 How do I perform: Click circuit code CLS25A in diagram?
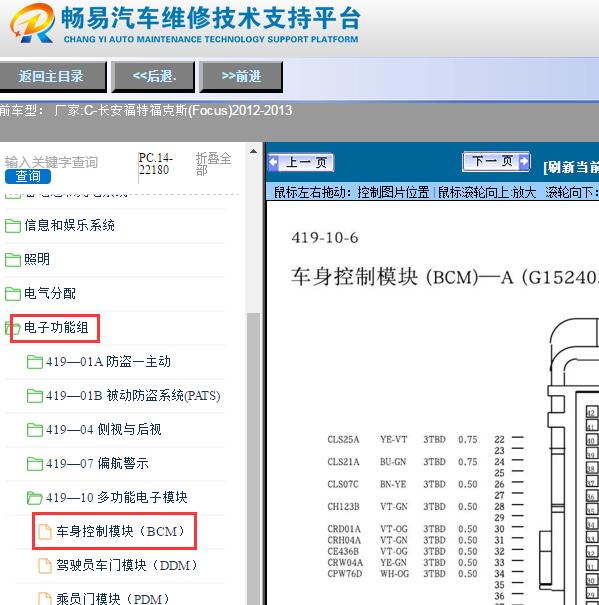click(343, 439)
